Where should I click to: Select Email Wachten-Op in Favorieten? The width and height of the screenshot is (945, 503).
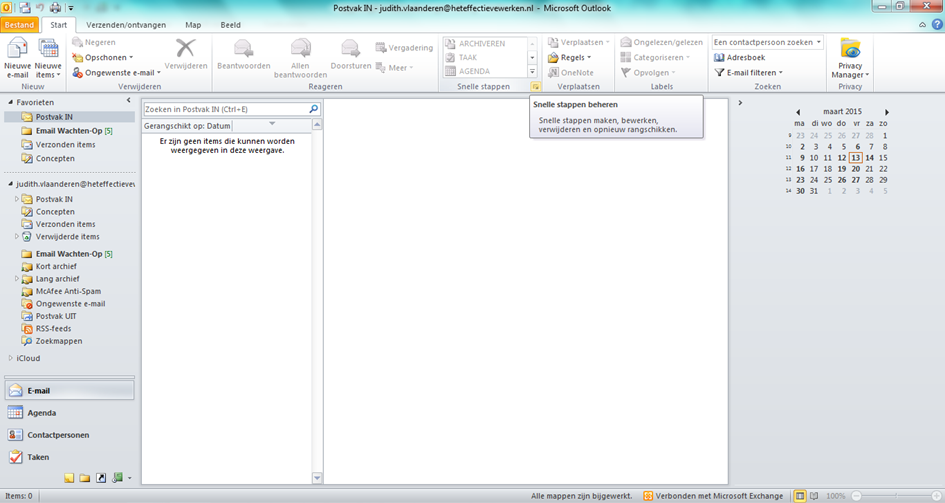coord(69,131)
